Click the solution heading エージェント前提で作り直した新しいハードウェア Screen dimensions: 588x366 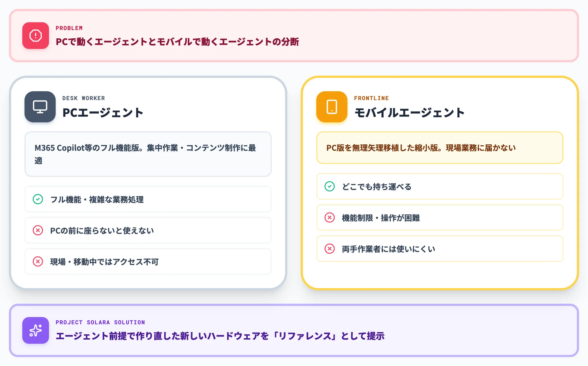coord(220,336)
